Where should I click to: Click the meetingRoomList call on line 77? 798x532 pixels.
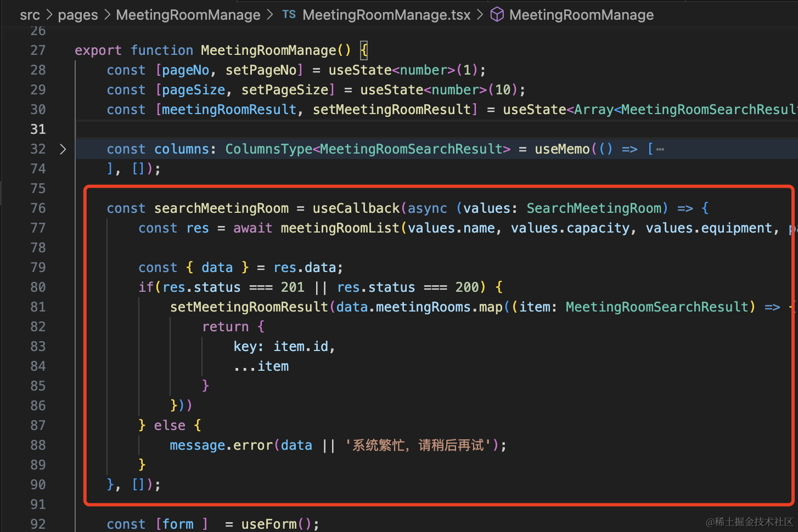(x=340, y=228)
